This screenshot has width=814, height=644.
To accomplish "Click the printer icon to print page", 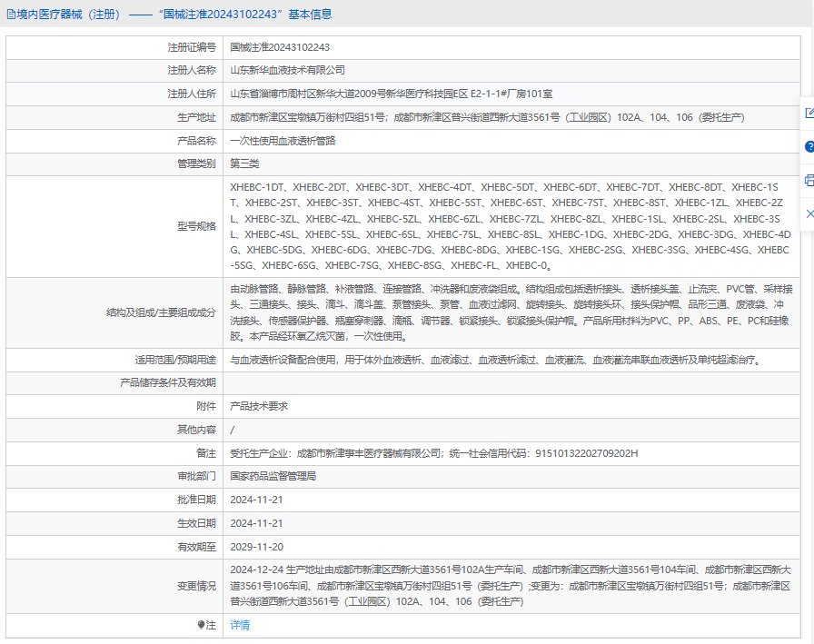I will [809, 180].
